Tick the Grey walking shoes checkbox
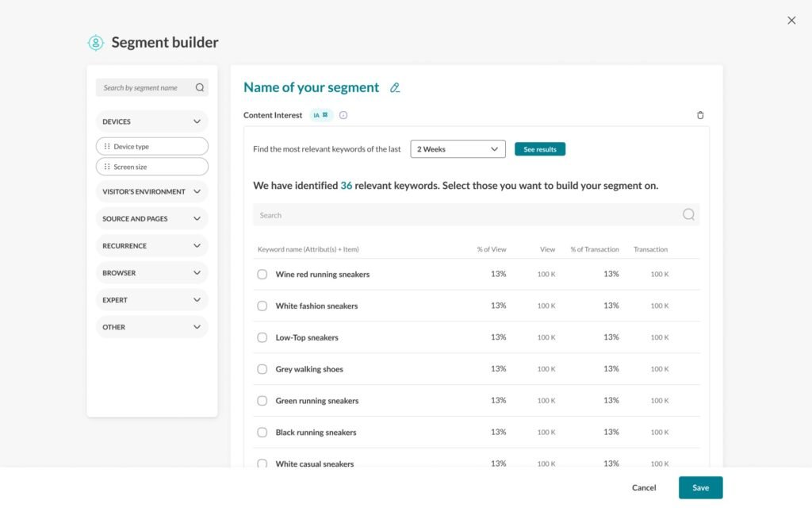The width and height of the screenshot is (812, 508). coord(262,369)
